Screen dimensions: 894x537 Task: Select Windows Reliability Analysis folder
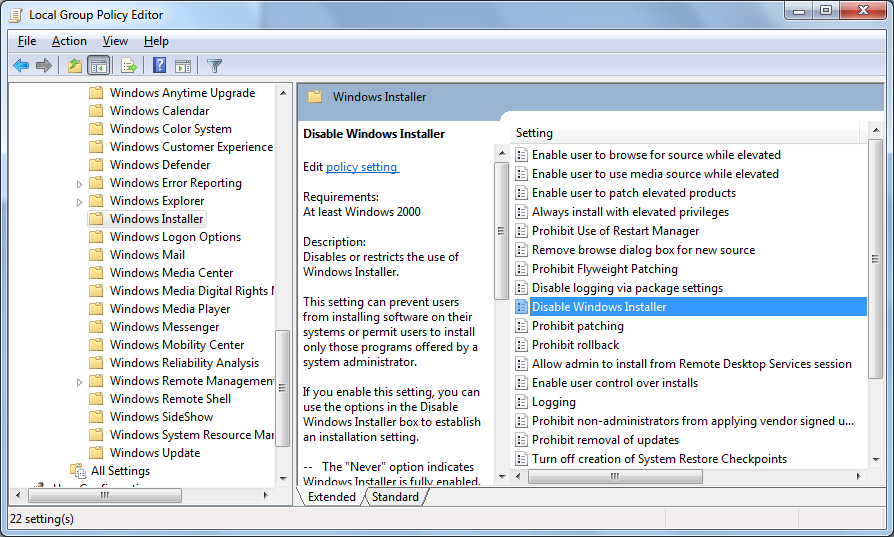point(184,363)
